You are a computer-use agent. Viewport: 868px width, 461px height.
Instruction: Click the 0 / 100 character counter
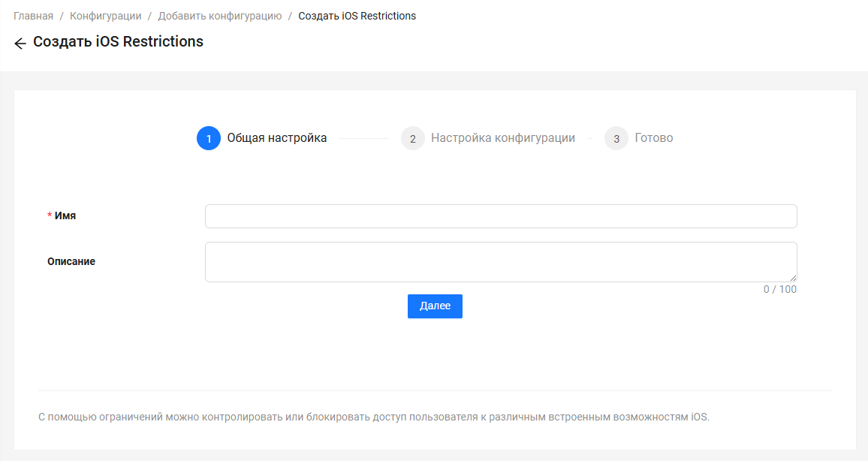[x=779, y=290]
